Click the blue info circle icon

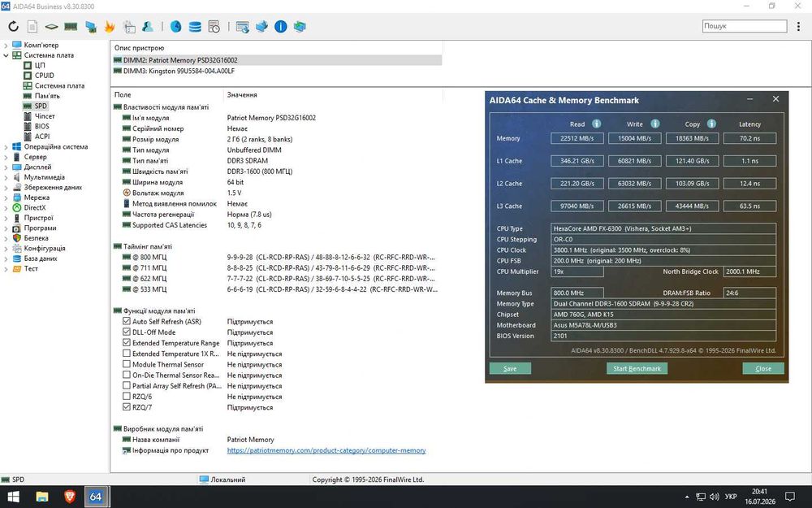tap(281, 27)
